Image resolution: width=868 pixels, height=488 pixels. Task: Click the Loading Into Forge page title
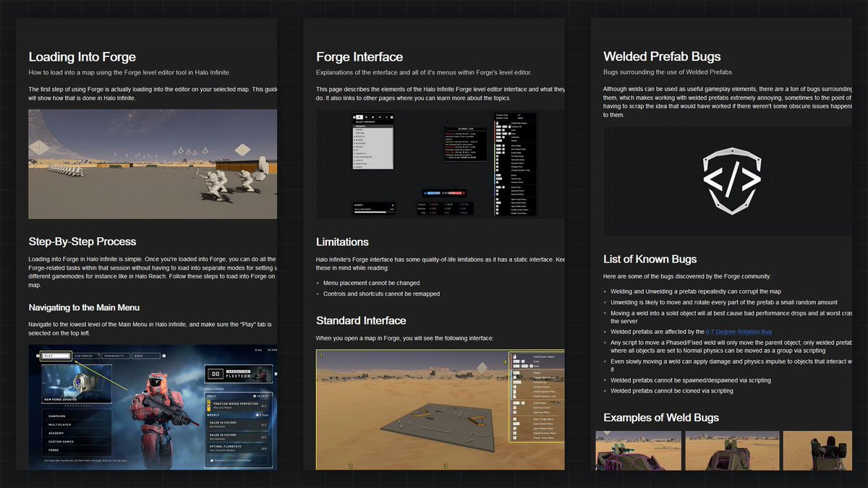tap(82, 56)
